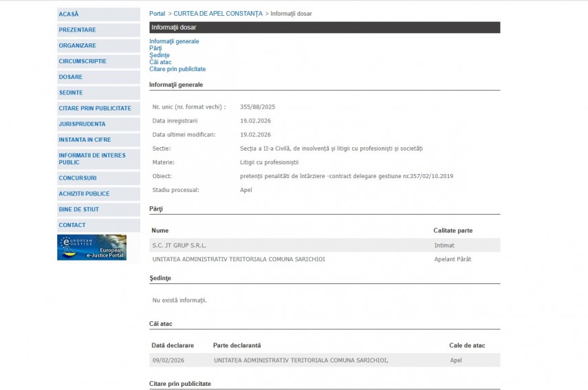Screen dimensions: 588x390
Task: Follow the CURTEA DE APEL CONSTANȚA breadcrumb
Action: tap(217, 14)
